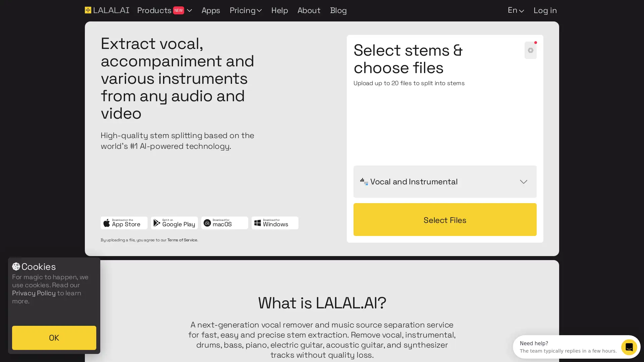Click the Log in navigation item

545,10
